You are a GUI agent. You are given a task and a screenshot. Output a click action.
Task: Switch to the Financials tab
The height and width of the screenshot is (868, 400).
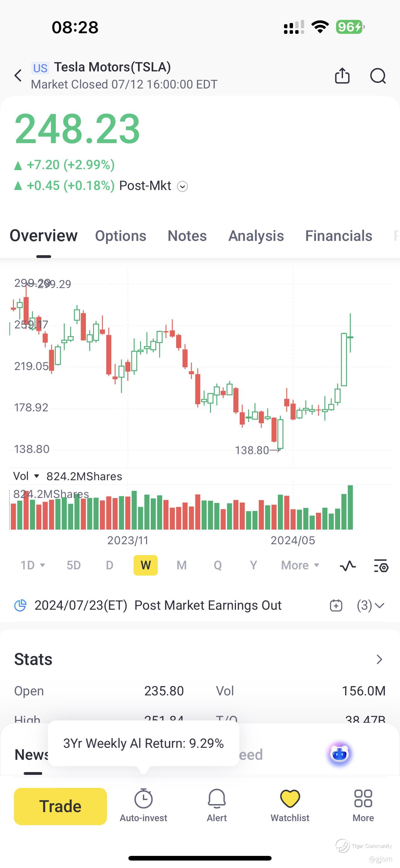coord(339,236)
